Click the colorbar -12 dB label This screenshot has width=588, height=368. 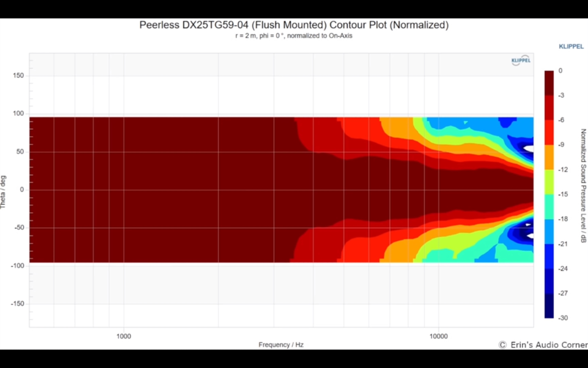pyautogui.click(x=563, y=170)
